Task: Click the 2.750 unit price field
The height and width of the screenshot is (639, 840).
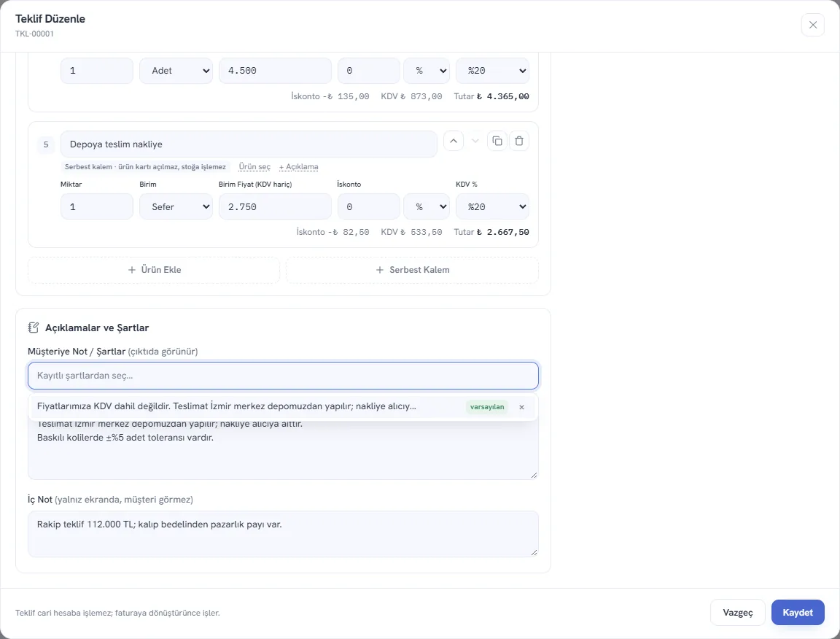Action: (276, 207)
